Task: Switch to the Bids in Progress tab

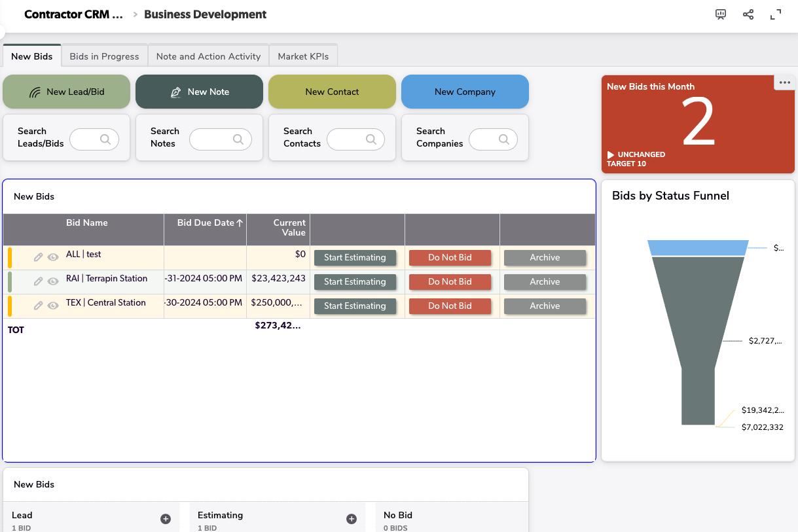Action: pos(104,56)
